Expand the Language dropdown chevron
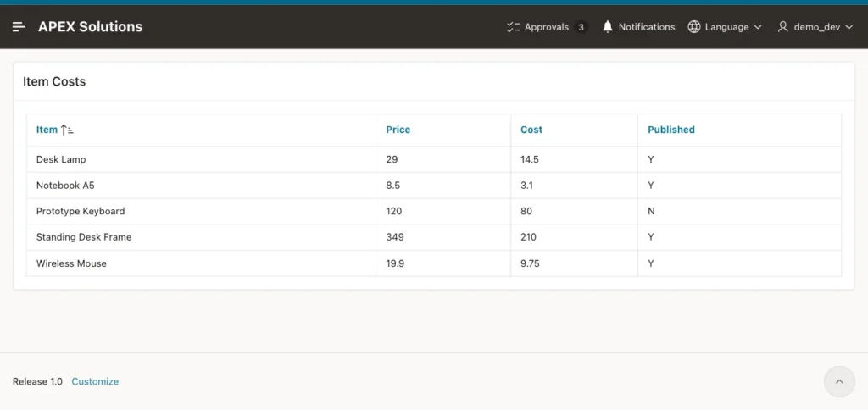 point(758,26)
